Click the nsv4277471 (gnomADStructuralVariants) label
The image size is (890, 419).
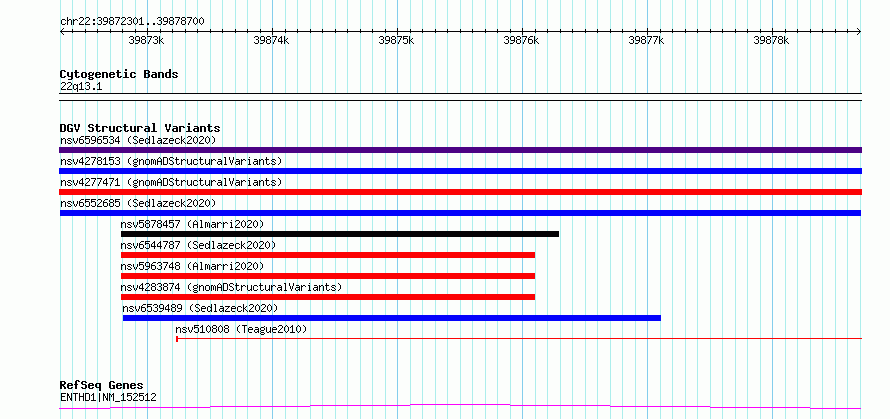tap(171, 182)
